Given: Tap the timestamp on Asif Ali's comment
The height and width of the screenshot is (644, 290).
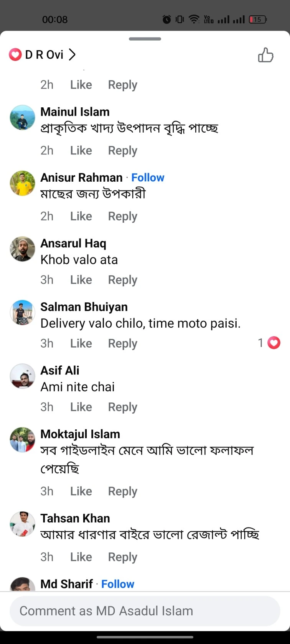Looking at the screenshot, I should click(47, 407).
